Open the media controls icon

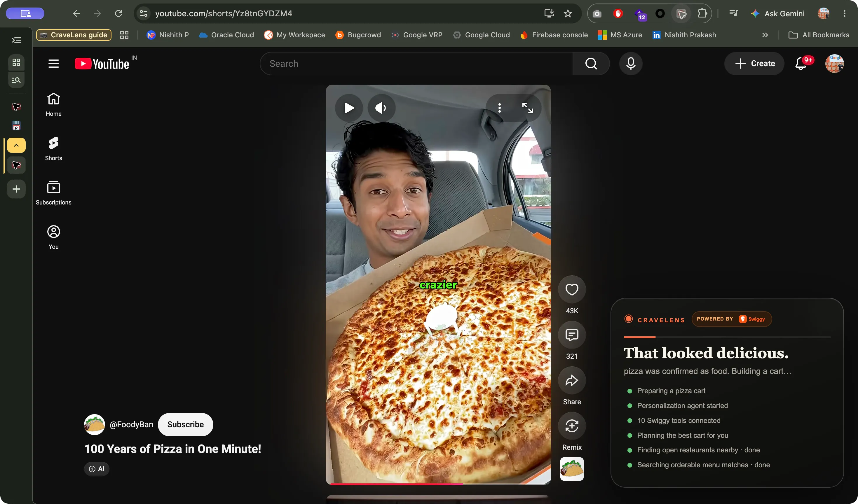tap(733, 13)
